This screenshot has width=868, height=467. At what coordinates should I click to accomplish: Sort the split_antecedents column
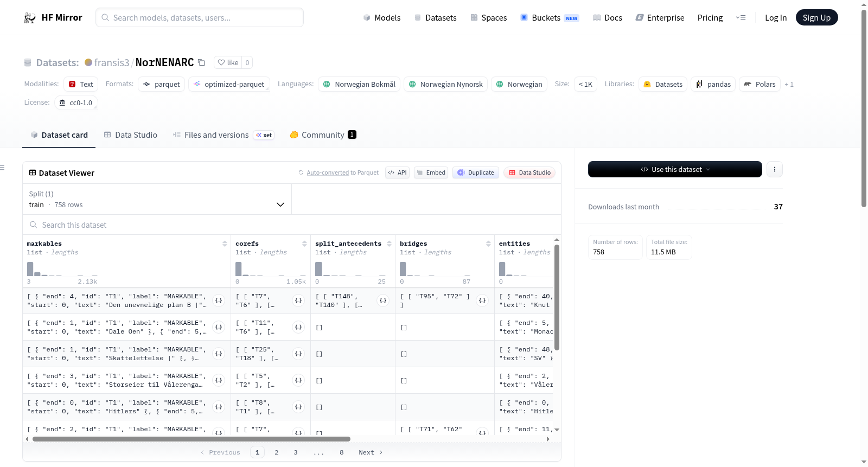click(389, 244)
